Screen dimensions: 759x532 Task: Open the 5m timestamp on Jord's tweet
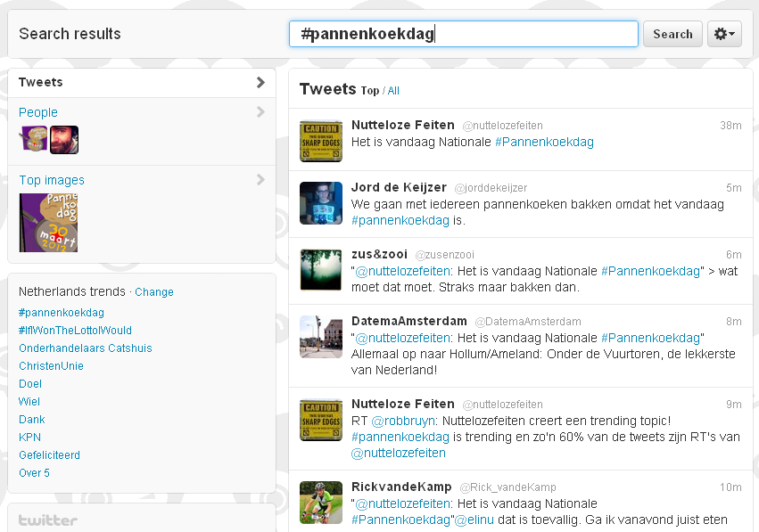click(733, 188)
